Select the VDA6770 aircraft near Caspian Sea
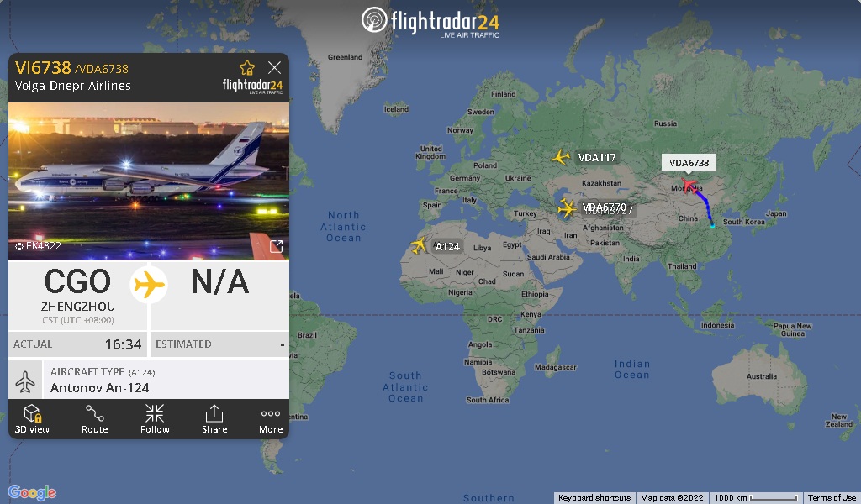The image size is (861, 504). pyautogui.click(x=566, y=208)
